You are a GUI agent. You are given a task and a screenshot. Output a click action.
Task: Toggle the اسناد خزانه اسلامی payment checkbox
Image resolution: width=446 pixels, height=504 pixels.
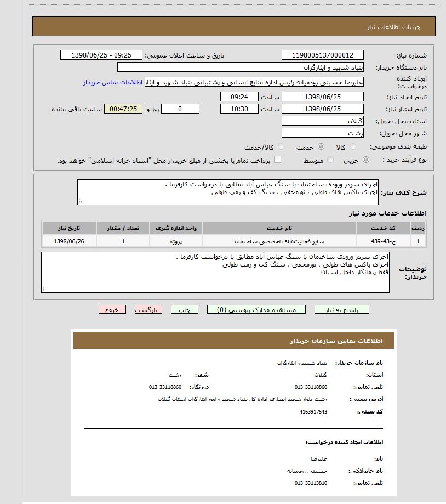(x=277, y=160)
